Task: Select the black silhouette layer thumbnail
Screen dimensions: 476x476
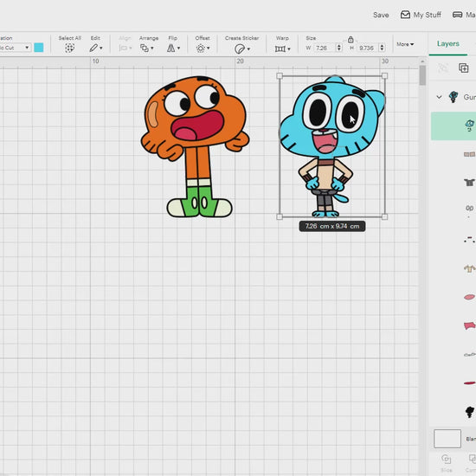Action: click(x=470, y=412)
